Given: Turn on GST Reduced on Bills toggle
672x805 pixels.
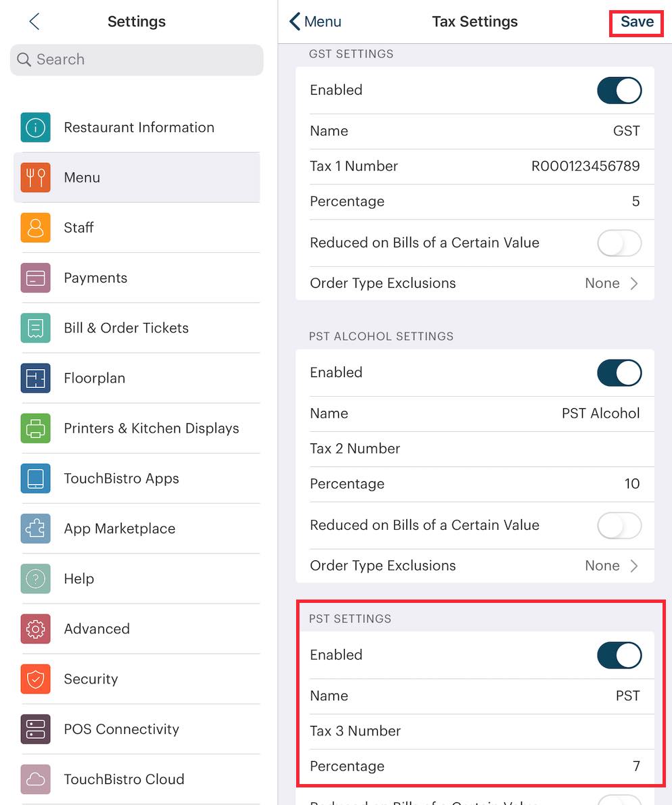Looking at the screenshot, I should (x=619, y=243).
